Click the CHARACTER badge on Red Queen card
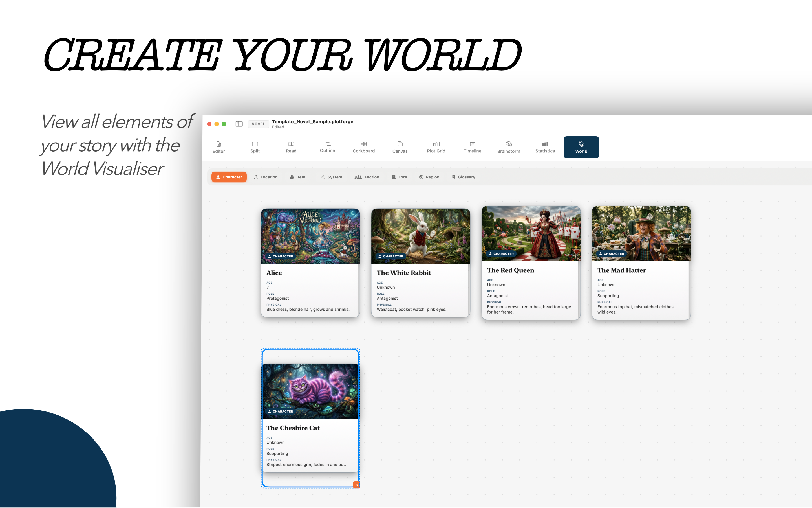812x508 pixels. 501,254
